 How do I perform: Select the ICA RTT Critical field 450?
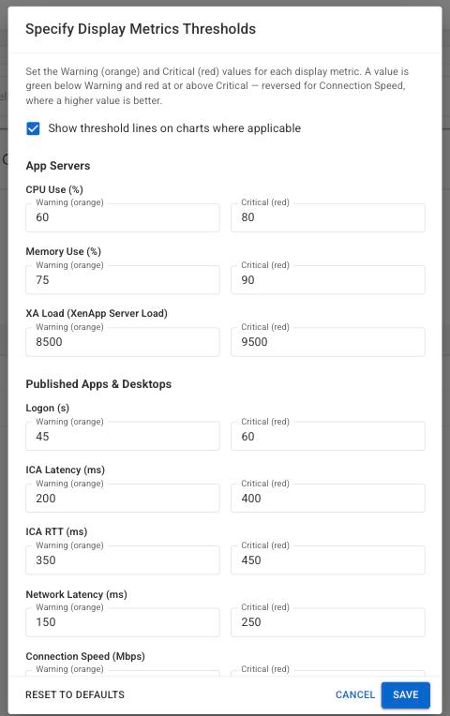[x=328, y=560]
